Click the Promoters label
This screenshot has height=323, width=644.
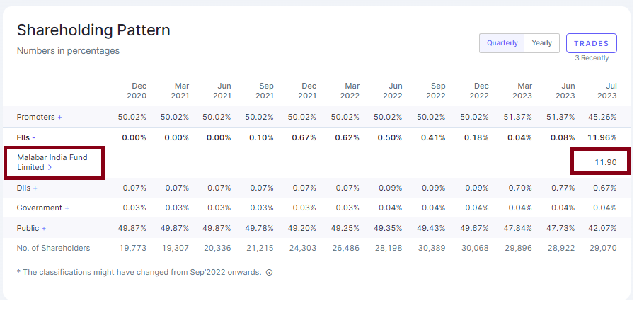tap(35, 117)
